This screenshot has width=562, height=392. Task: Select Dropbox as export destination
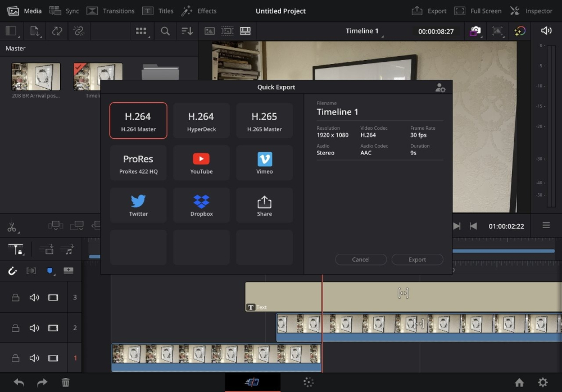(x=201, y=205)
